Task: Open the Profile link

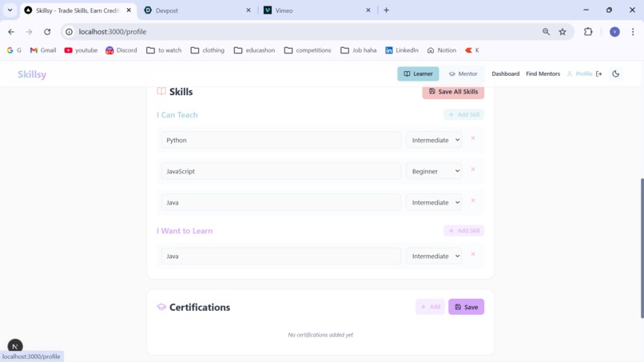Action: point(579,74)
